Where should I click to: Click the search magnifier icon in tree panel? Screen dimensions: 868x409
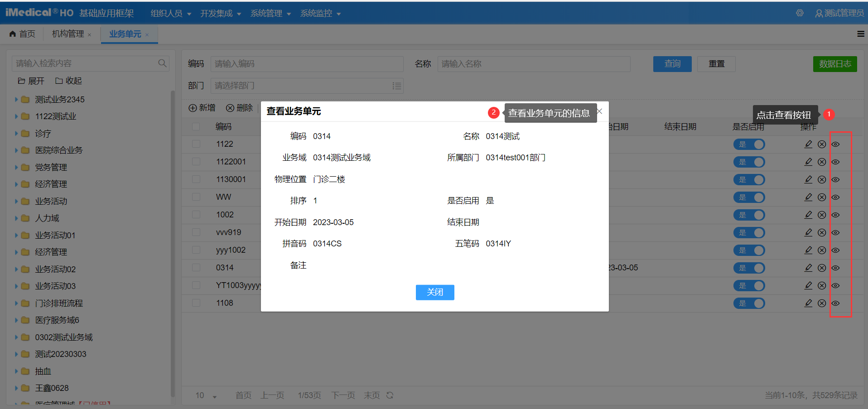(162, 63)
